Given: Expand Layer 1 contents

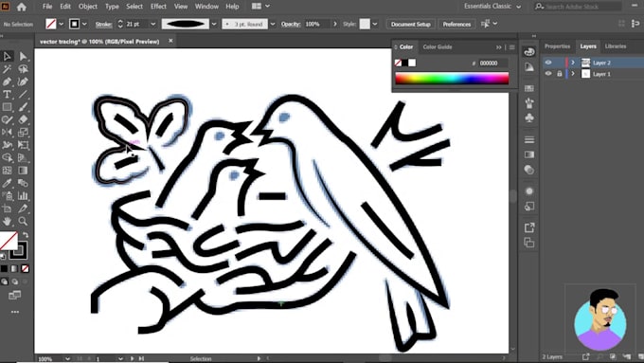Looking at the screenshot, I should click(573, 74).
